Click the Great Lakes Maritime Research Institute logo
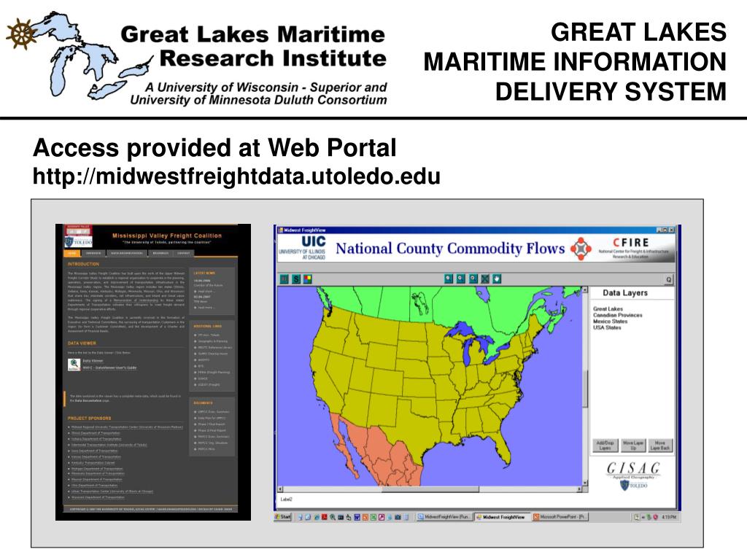Image resolution: width=747 pixels, height=560 pixels. [x=197, y=58]
